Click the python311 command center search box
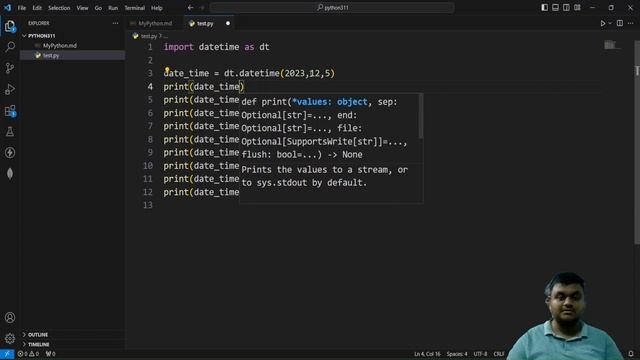Image resolution: width=640 pixels, height=360 pixels. (x=332, y=8)
